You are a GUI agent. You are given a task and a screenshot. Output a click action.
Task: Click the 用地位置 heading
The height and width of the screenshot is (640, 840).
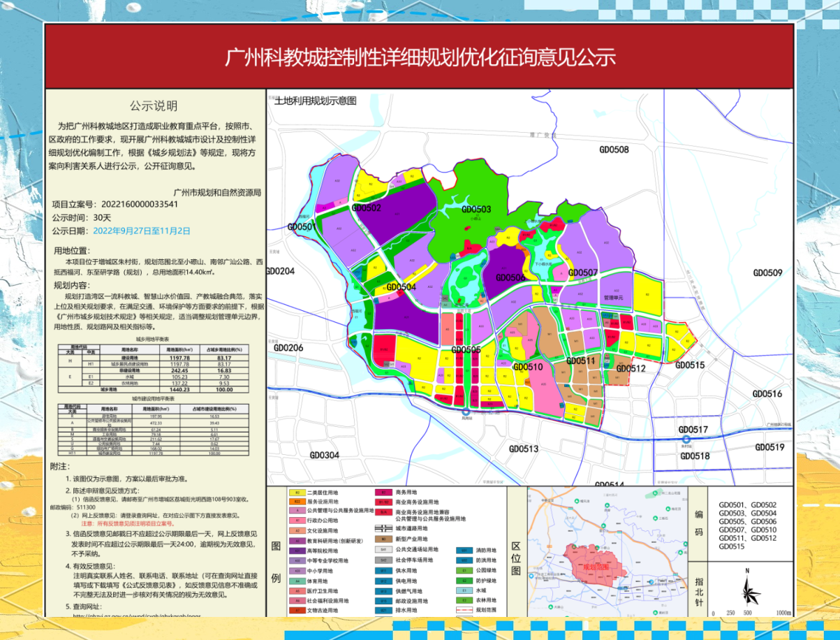point(72,250)
